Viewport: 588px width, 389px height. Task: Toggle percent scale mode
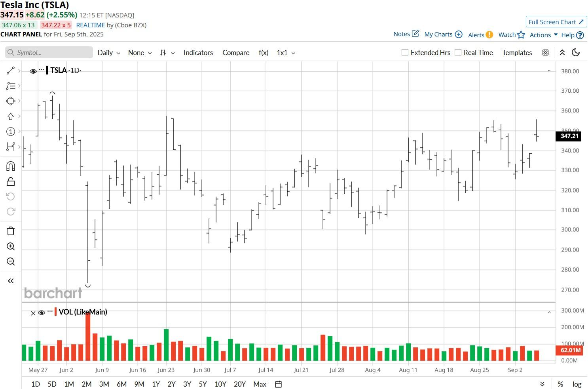coord(560,384)
